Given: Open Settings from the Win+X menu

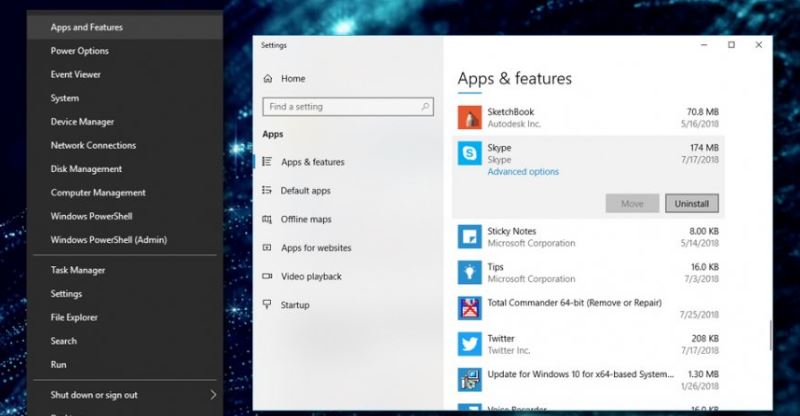Looking at the screenshot, I should point(125,293).
